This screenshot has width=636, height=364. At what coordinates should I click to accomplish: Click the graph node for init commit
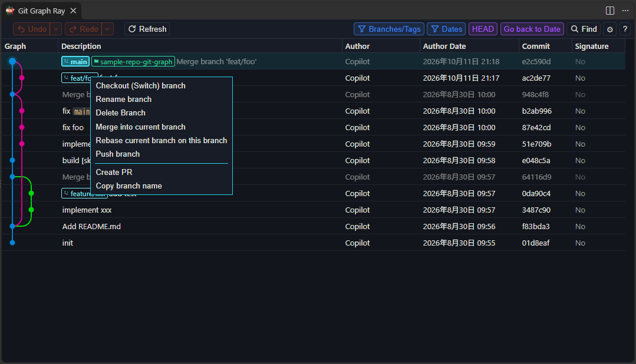pos(12,243)
